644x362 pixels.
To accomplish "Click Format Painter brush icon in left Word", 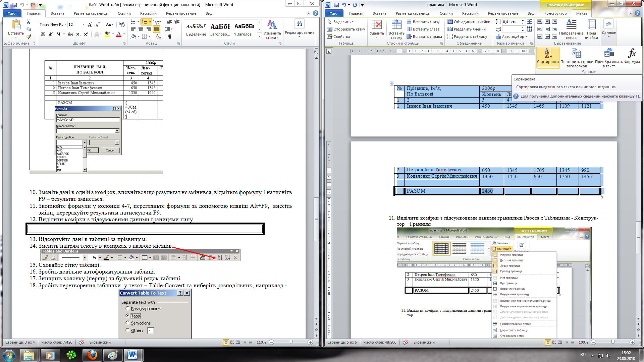I will 29,36.
